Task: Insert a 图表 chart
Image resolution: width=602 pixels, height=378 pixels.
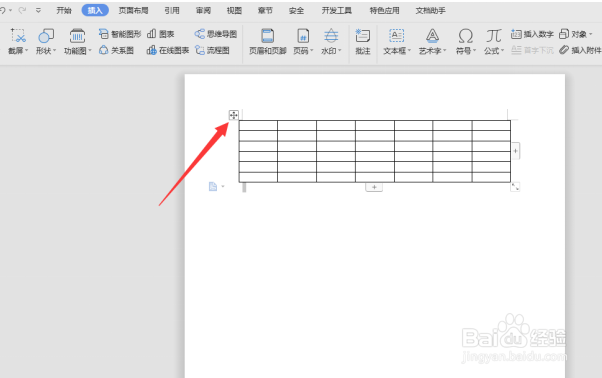Action: click(x=161, y=34)
